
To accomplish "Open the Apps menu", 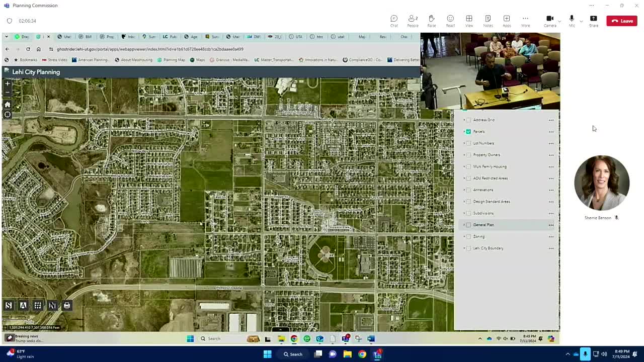I will point(507,21).
